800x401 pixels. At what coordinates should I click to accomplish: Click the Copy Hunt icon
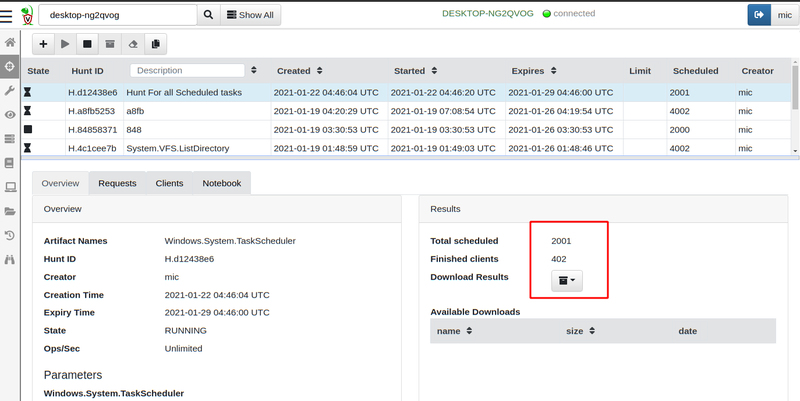(x=156, y=44)
